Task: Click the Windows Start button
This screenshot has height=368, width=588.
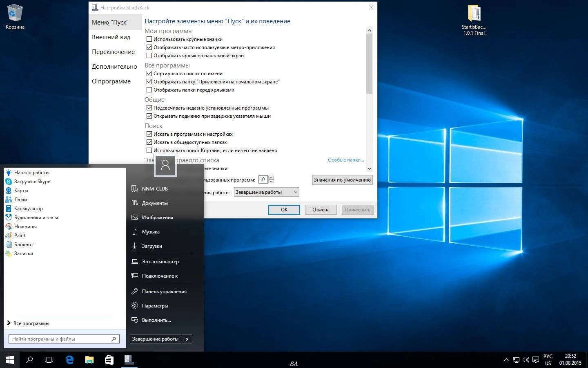Action: coord(10,360)
